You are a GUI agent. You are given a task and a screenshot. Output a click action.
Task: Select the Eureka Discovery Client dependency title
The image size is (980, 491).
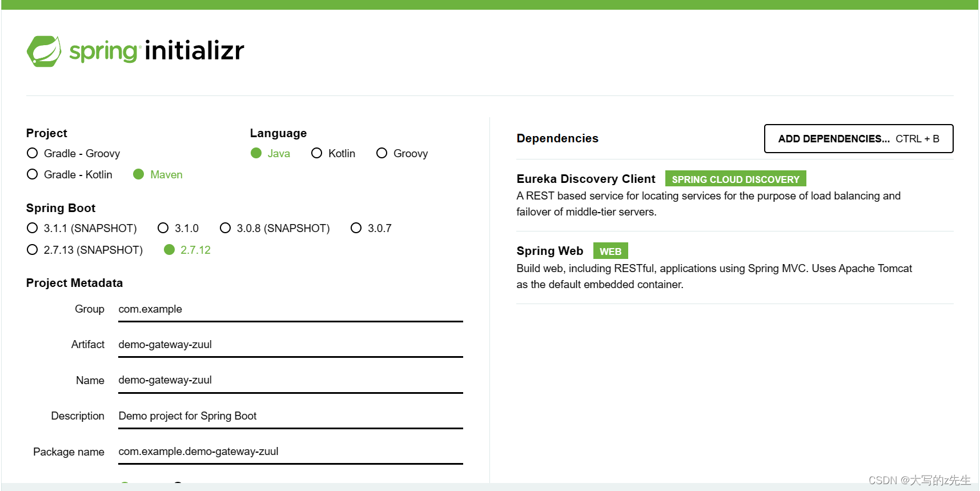click(x=586, y=179)
